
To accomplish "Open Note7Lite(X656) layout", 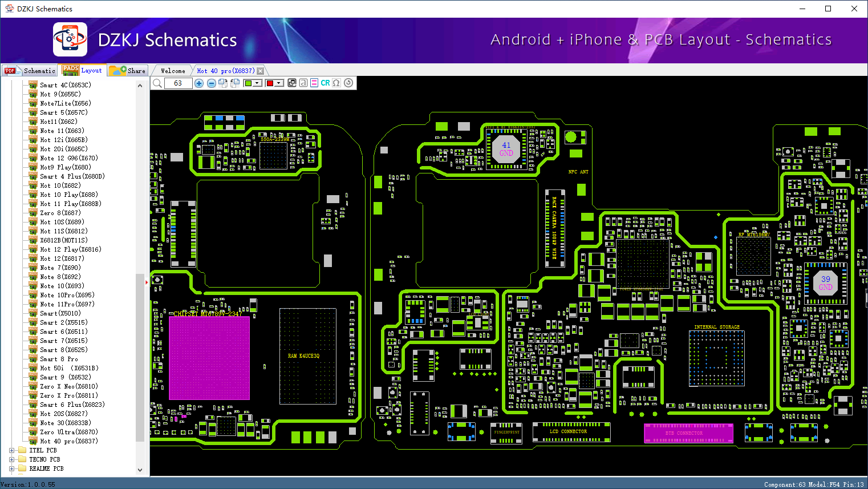I will tap(65, 103).
